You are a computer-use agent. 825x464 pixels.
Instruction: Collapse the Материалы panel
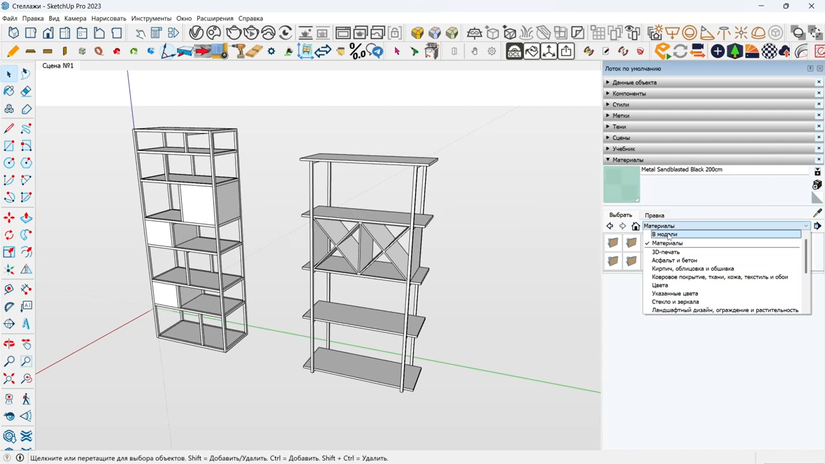click(709, 160)
